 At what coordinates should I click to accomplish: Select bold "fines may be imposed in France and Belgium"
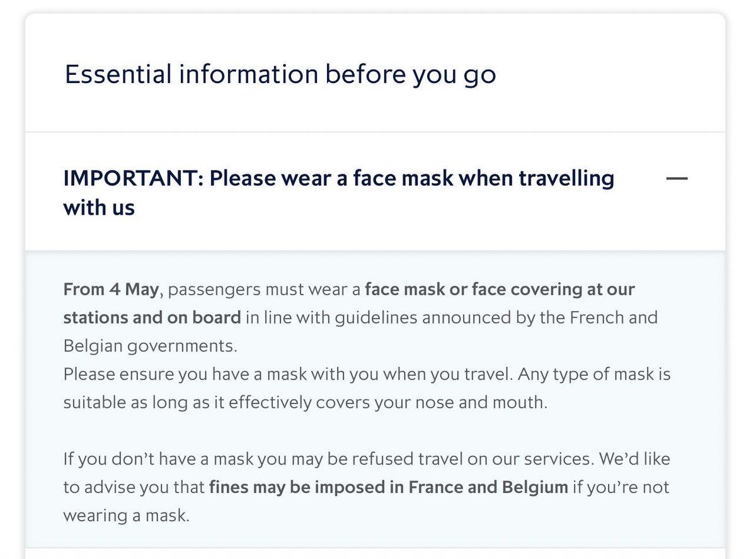pos(389,487)
